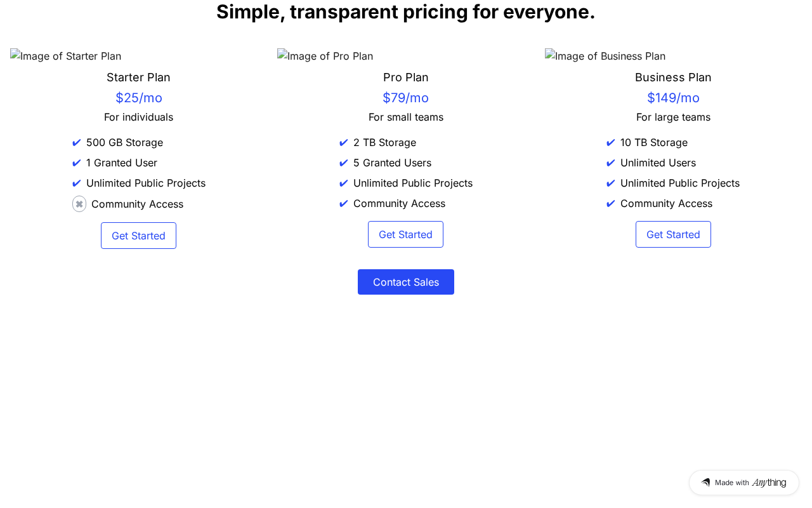Click the checkmark beside Unlimited Users

[x=611, y=163]
